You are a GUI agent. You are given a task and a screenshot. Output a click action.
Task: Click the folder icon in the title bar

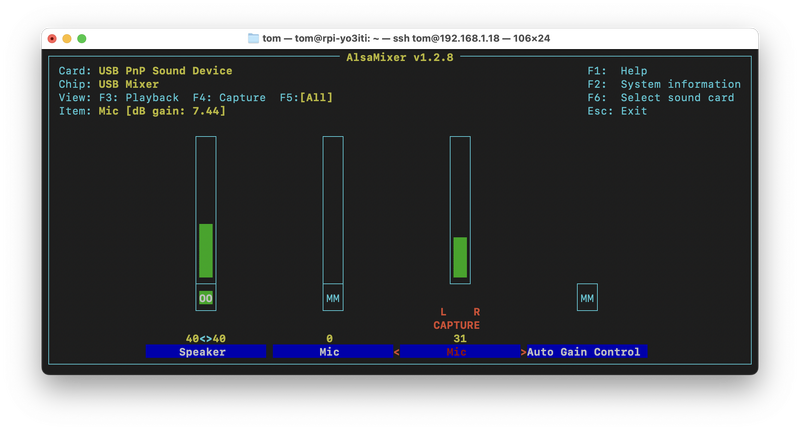[x=254, y=38]
